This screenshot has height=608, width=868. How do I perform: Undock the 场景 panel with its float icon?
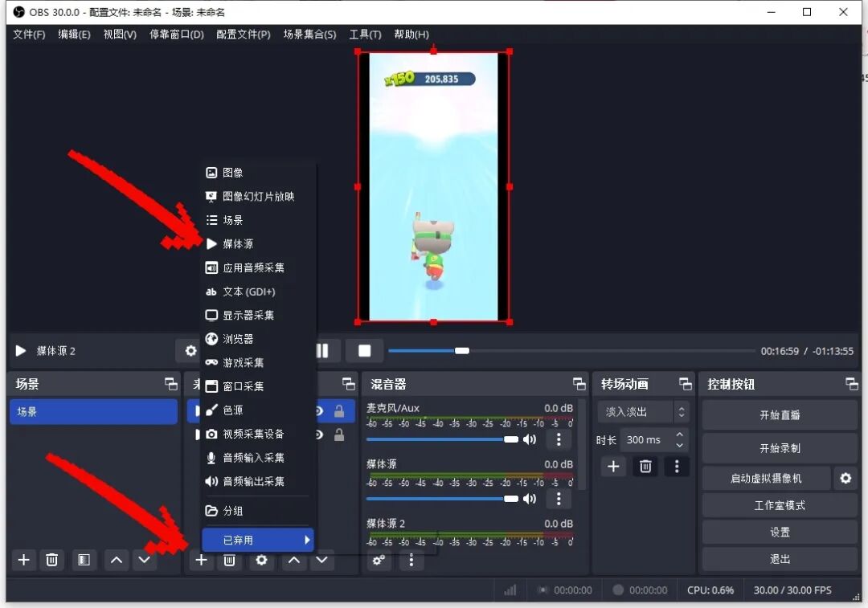tap(171, 384)
